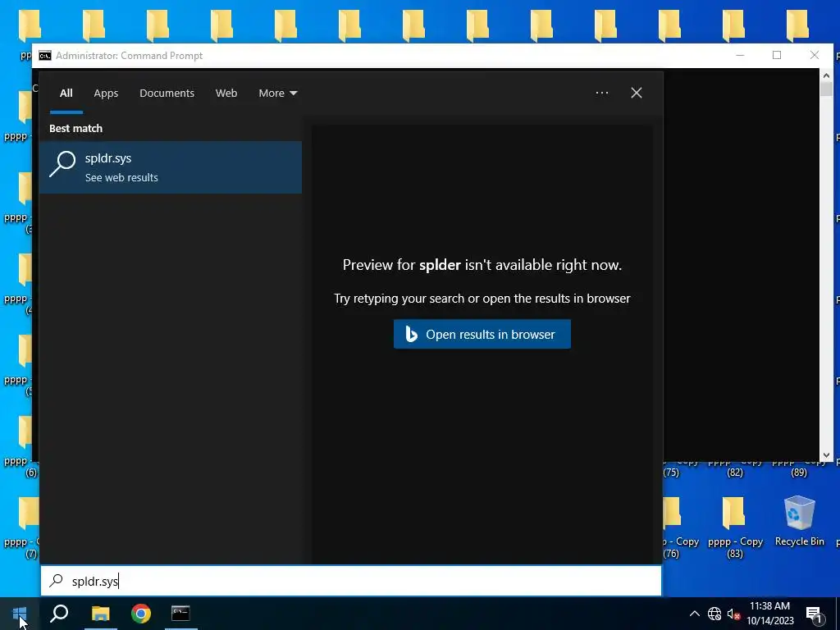
Task: Minimize the Command Prompt window
Action: tap(740, 55)
